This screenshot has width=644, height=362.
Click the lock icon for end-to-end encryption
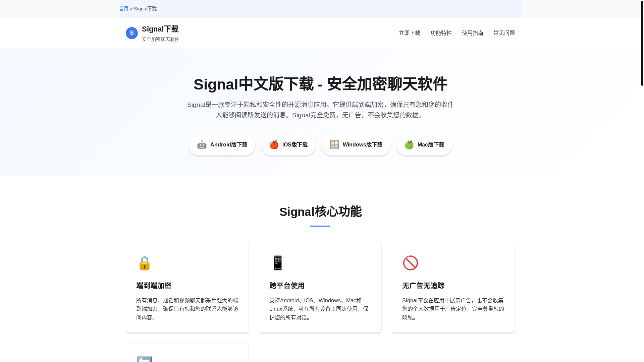tap(145, 263)
